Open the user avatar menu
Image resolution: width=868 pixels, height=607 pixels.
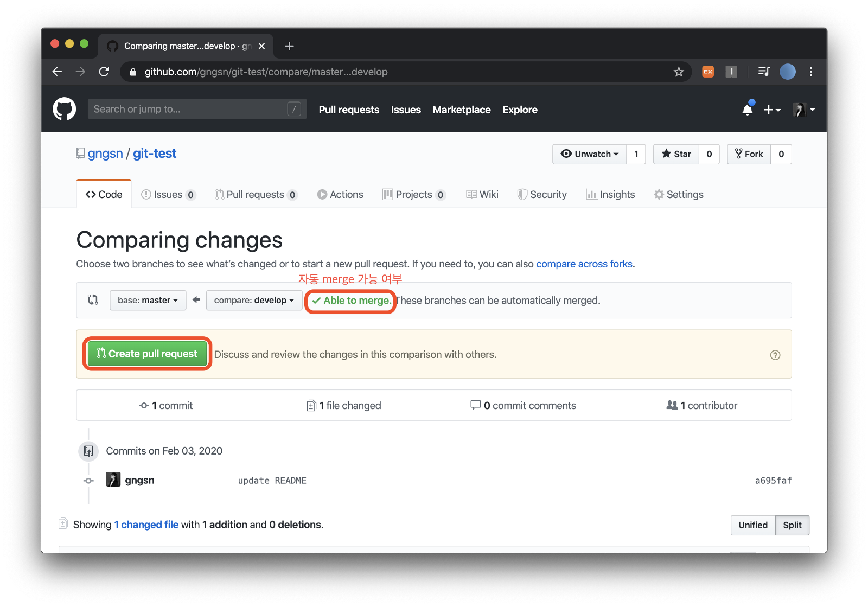804,110
